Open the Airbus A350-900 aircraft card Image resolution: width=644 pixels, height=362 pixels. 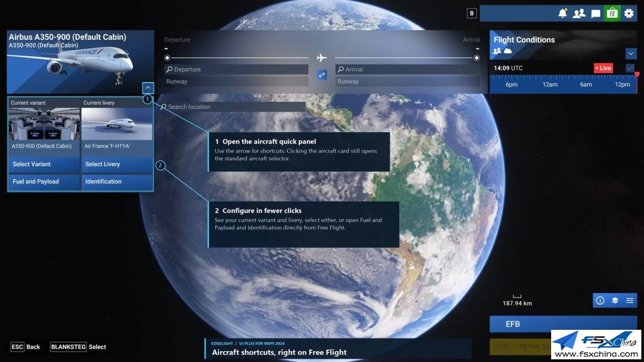(x=80, y=62)
